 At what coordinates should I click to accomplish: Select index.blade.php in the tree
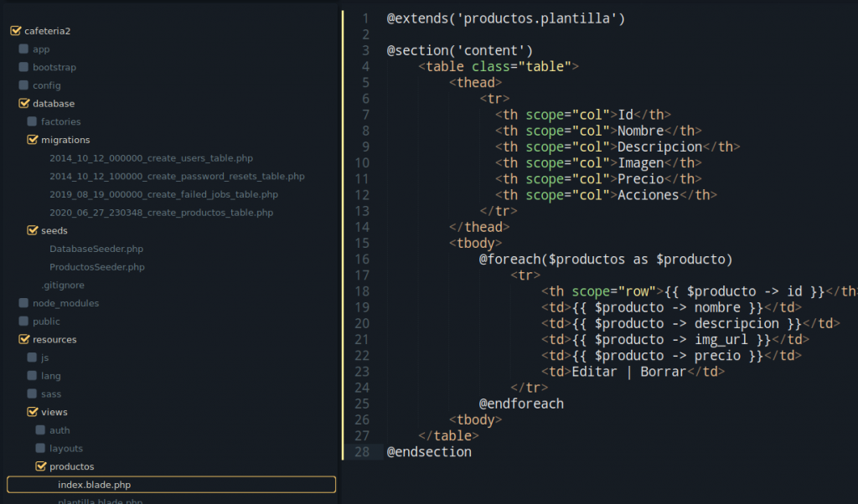[x=94, y=485]
